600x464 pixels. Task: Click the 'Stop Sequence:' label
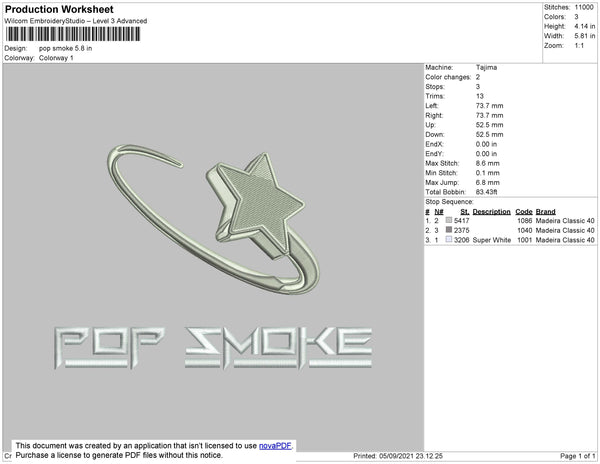pos(449,202)
